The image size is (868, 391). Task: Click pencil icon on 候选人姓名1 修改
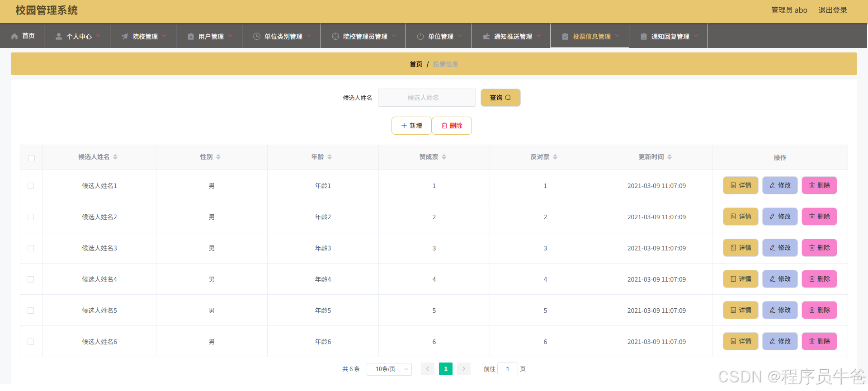pos(773,185)
